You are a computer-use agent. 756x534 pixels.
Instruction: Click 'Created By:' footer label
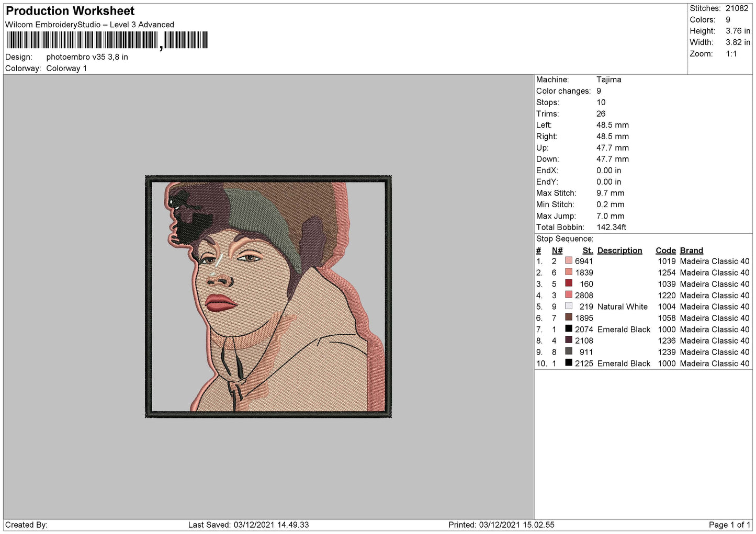point(26,525)
